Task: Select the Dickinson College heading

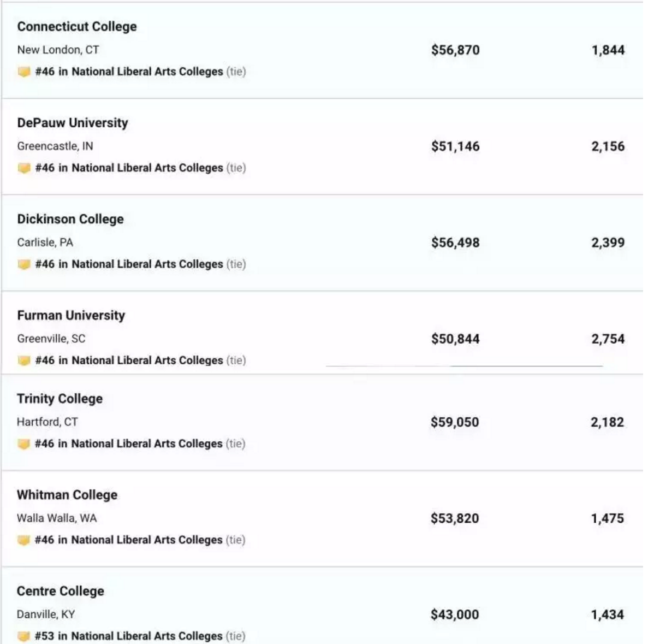Action: tap(70, 219)
